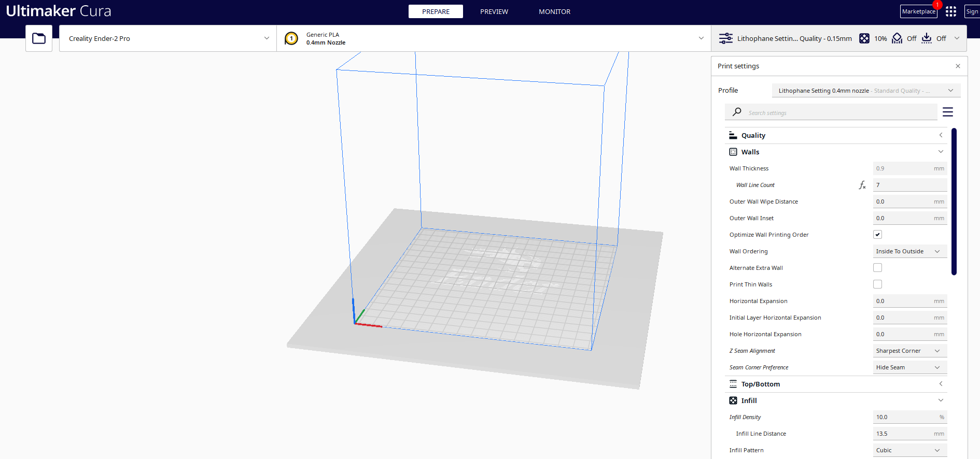This screenshot has width=980, height=459.
Task: Open the Marketplace
Action: click(918, 11)
